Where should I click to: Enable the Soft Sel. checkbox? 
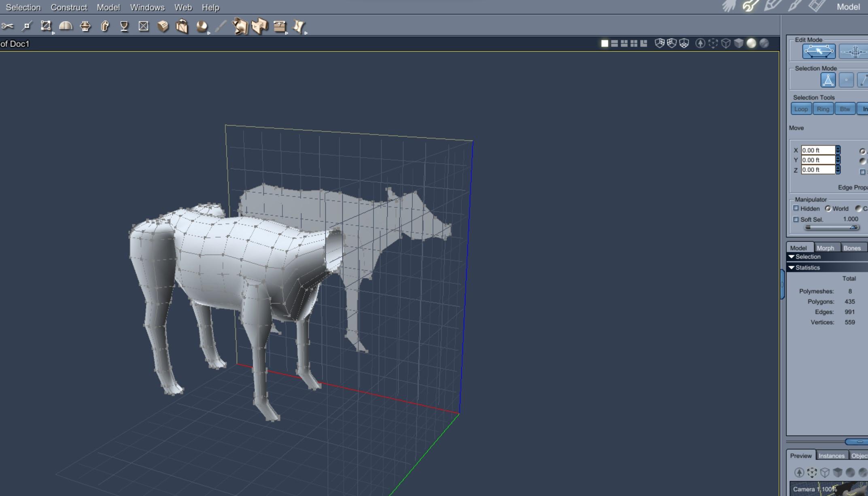[796, 219]
